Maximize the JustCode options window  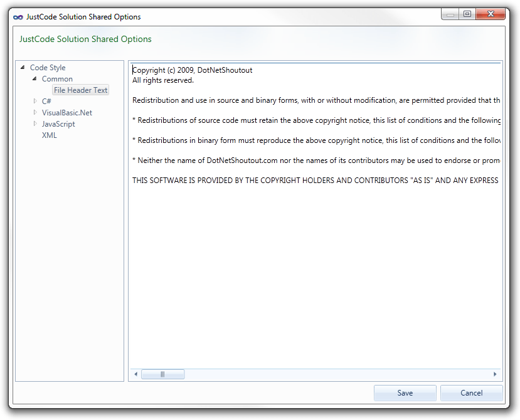coord(467,14)
